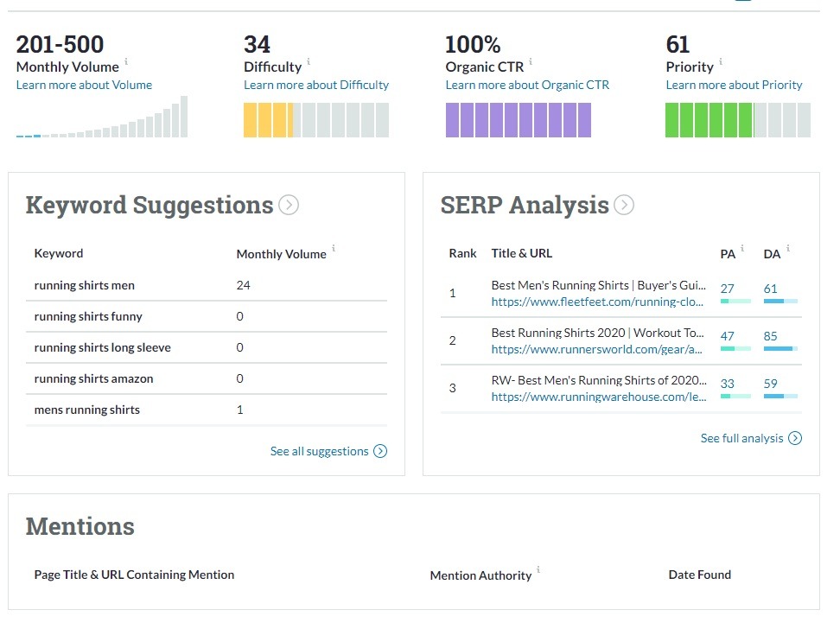Click the DA bar for rank 2 result
This screenshot has height=629, width=840.
tap(780, 349)
